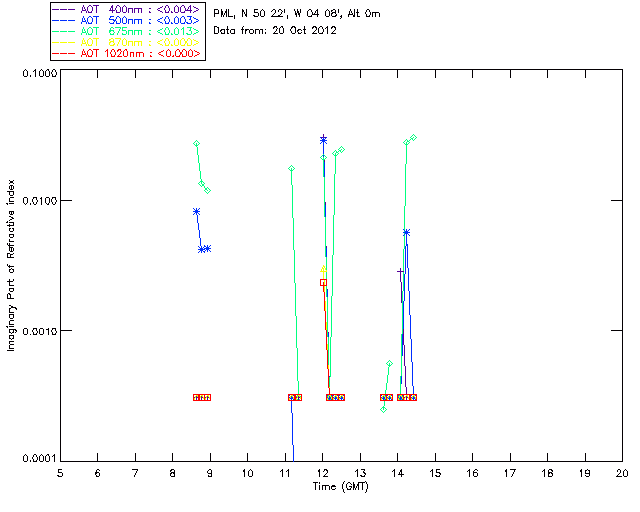Click the red square marker at 12 GMT
640x512 pixels.
[x=323, y=282]
